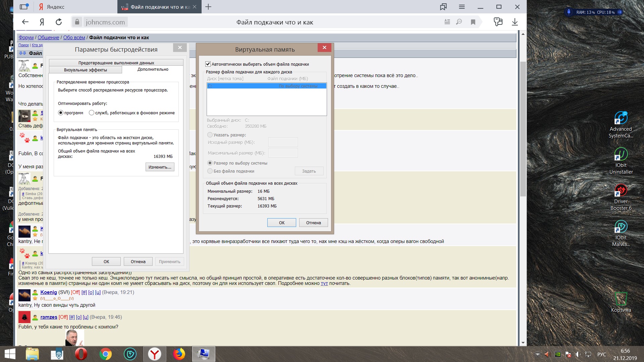Screen dimensions: 644x362
Task: Open reader mode icon in address bar
Action: (x=447, y=22)
